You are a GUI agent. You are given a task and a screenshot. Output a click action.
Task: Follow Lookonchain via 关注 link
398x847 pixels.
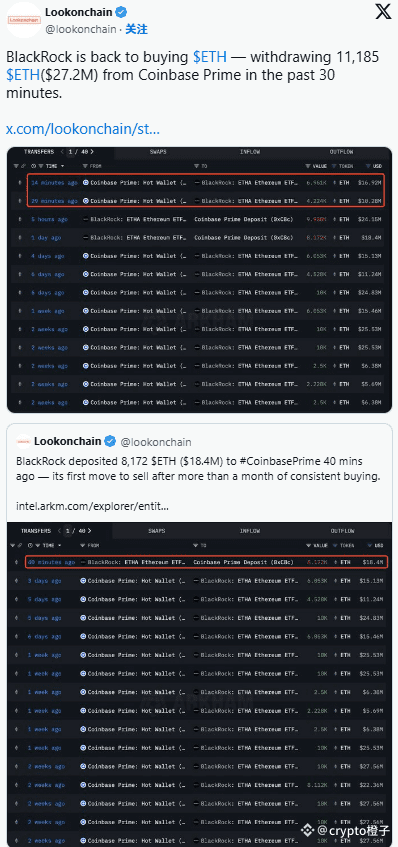pos(137,29)
